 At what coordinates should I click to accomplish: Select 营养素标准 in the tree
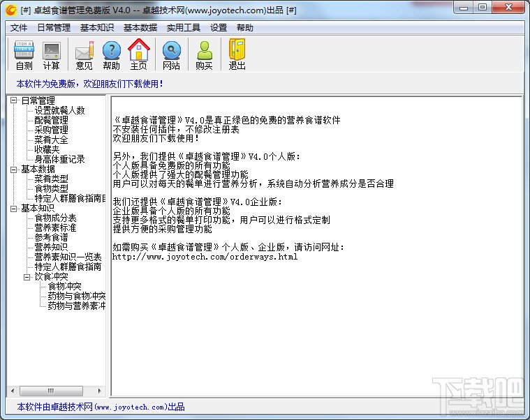coord(55,228)
